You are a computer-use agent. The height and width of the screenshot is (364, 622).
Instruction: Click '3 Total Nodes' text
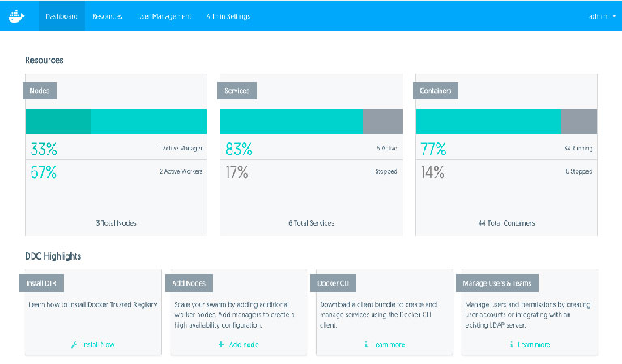(x=117, y=223)
